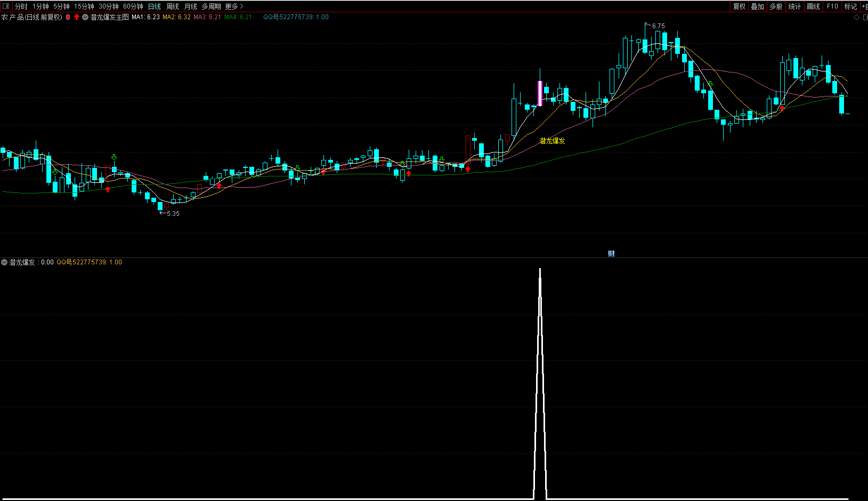Click the 潜龙爆发 : 0.00 sub-chart value
The image size is (868, 501).
coord(31,262)
